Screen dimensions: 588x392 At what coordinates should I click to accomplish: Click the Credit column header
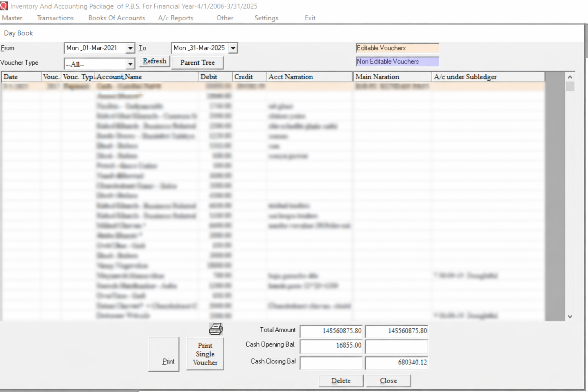point(249,77)
